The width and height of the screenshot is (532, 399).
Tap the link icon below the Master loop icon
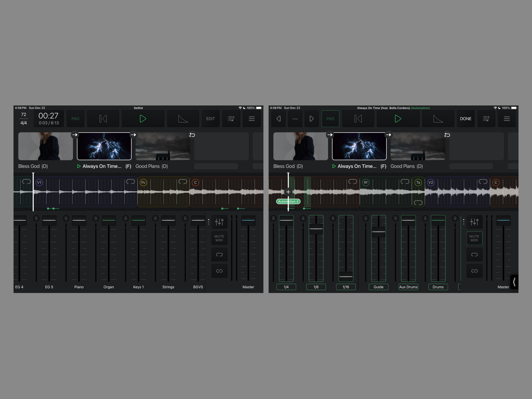pos(219,271)
